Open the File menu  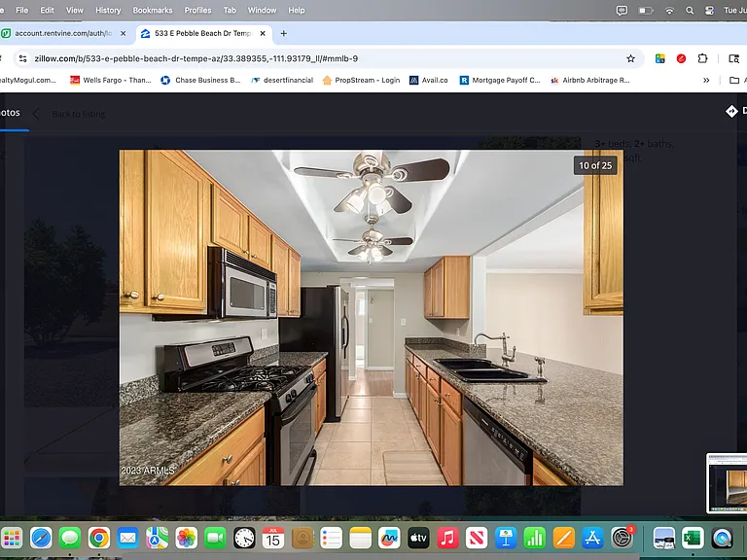[x=22, y=10]
